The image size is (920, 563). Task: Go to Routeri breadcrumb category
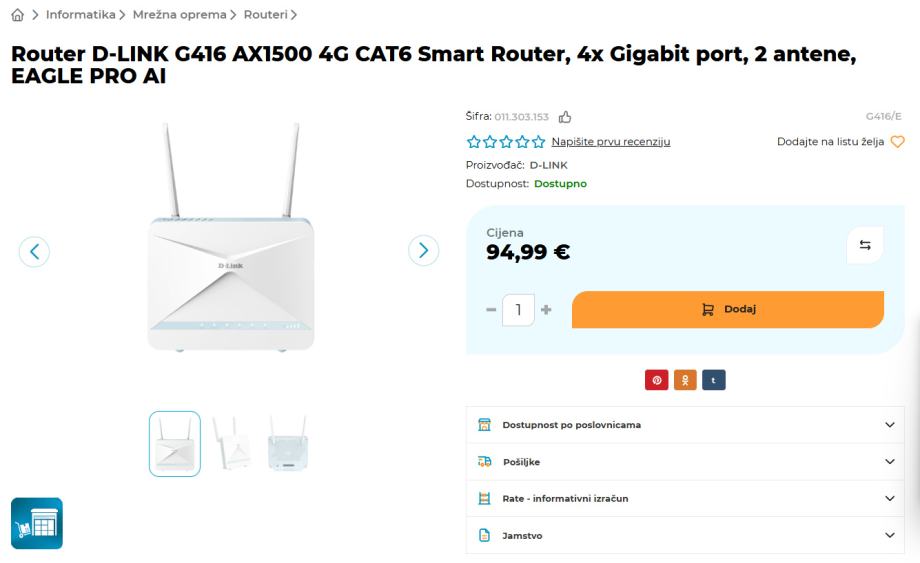point(265,15)
